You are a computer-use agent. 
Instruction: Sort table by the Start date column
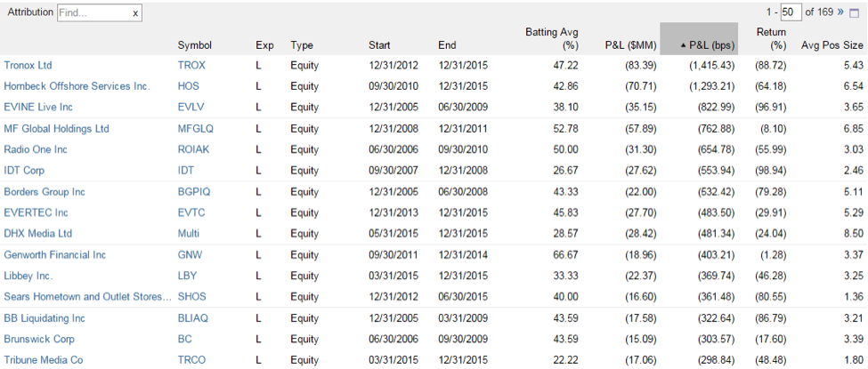[x=379, y=45]
